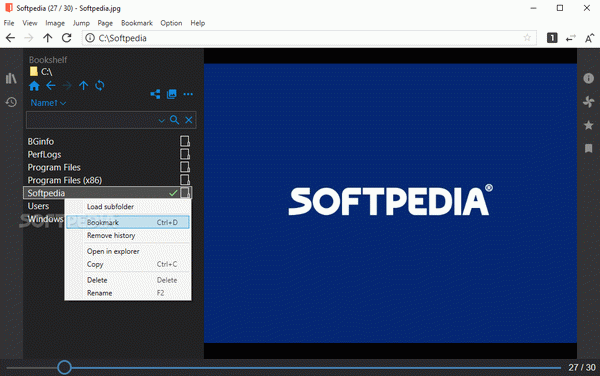The image size is (600, 376).
Task: Click the displayed Softpedia image
Action: [390, 203]
